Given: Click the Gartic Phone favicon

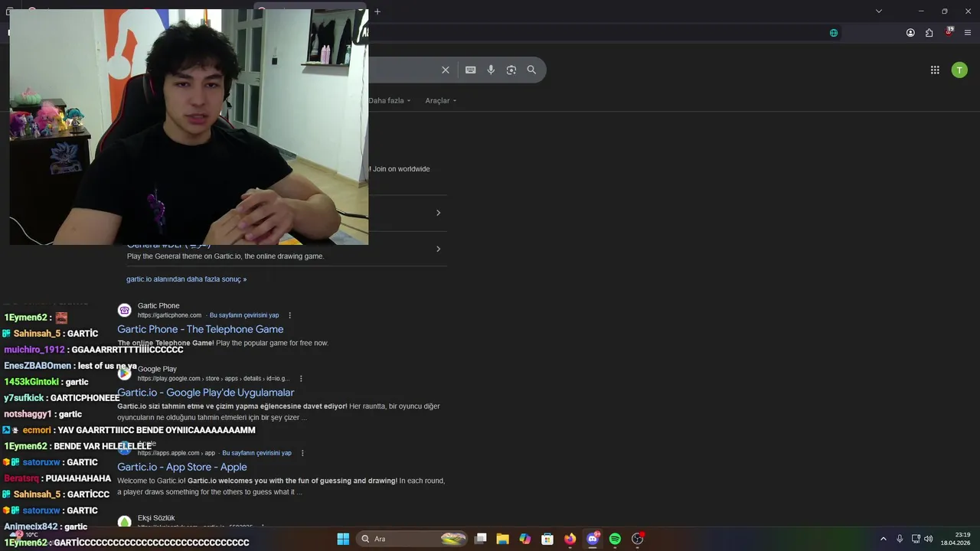Looking at the screenshot, I should tap(124, 310).
